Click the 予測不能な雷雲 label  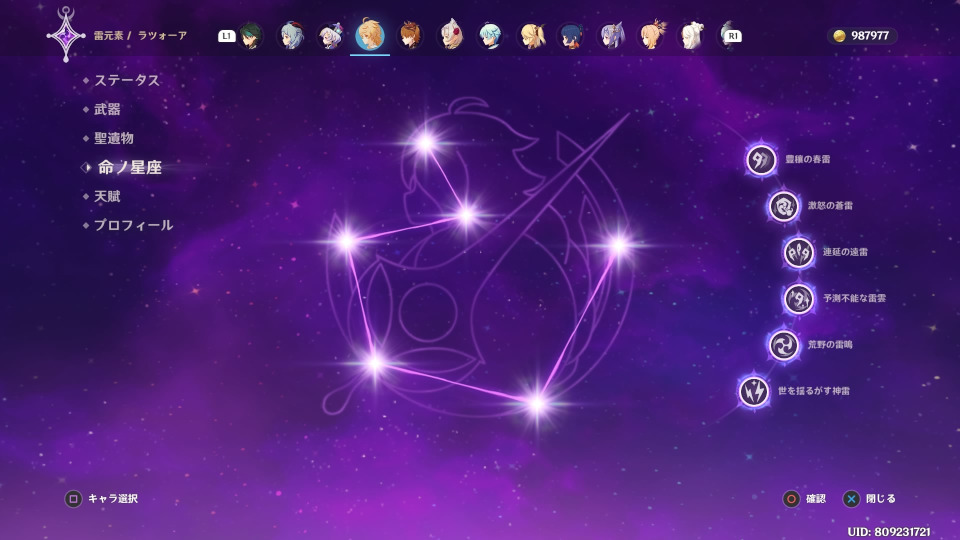[x=855, y=298]
